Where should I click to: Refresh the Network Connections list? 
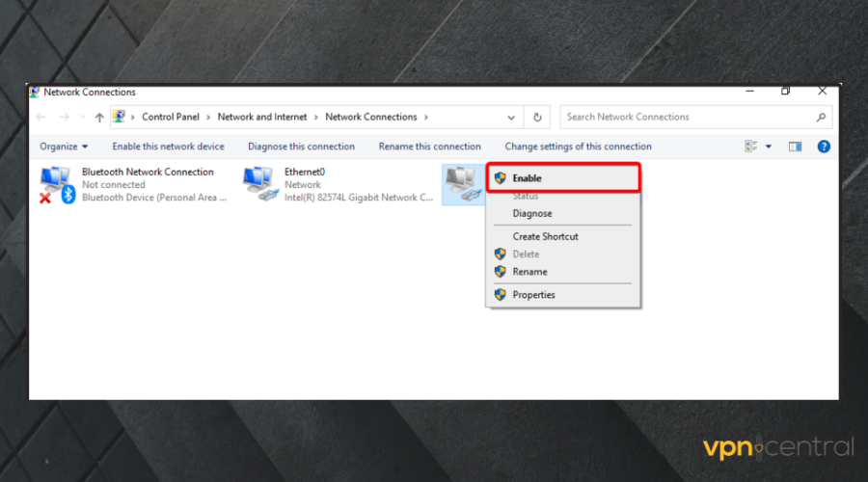click(x=537, y=118)
